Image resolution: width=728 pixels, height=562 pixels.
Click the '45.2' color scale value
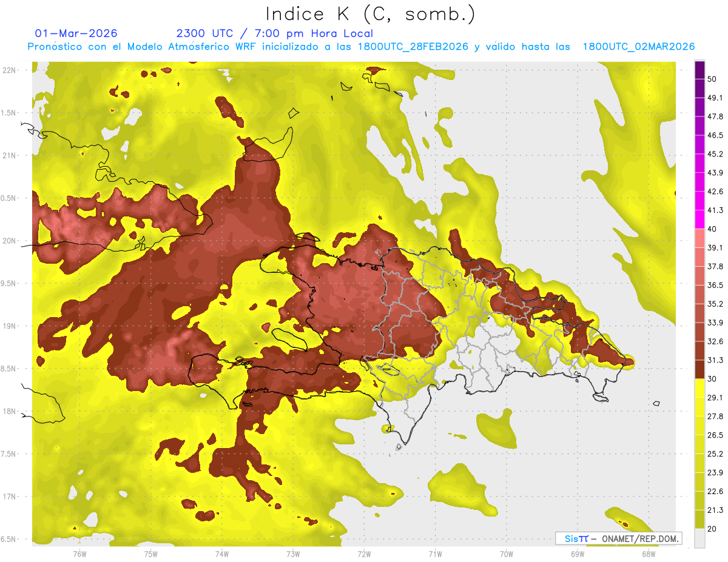715,154
